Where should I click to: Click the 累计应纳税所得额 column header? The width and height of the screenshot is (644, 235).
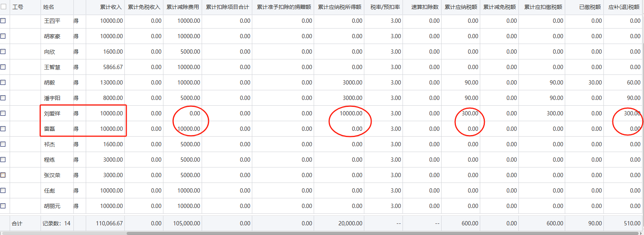click(339, 7)
